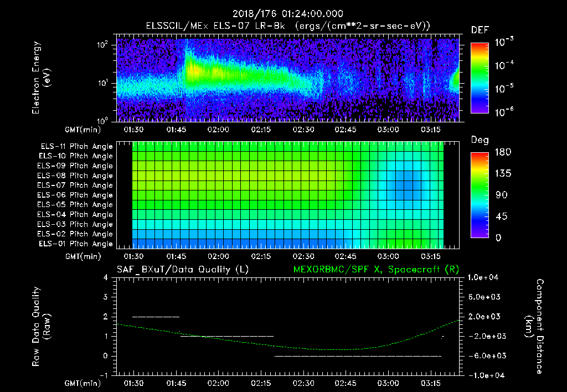Click the GMT(min) label under the spectrogram

[83, 130]
